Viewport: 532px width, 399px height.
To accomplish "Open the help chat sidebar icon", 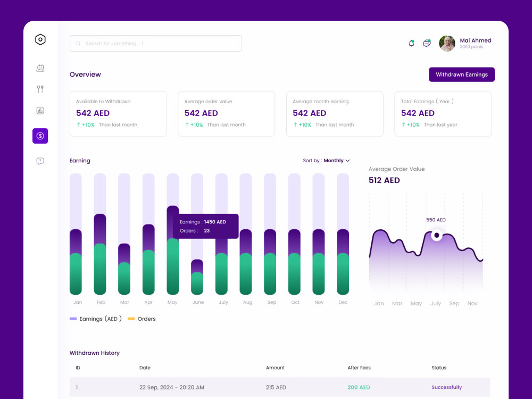I will pos(40,161).
